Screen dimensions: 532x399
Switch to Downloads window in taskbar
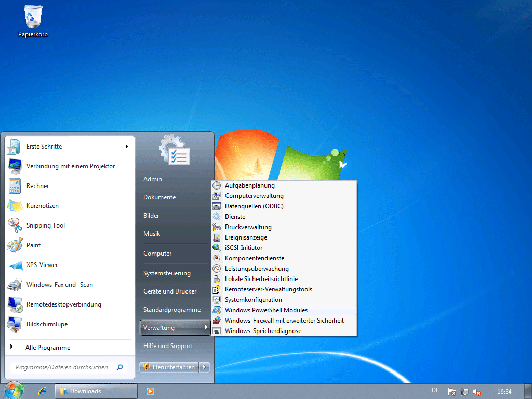96,391
